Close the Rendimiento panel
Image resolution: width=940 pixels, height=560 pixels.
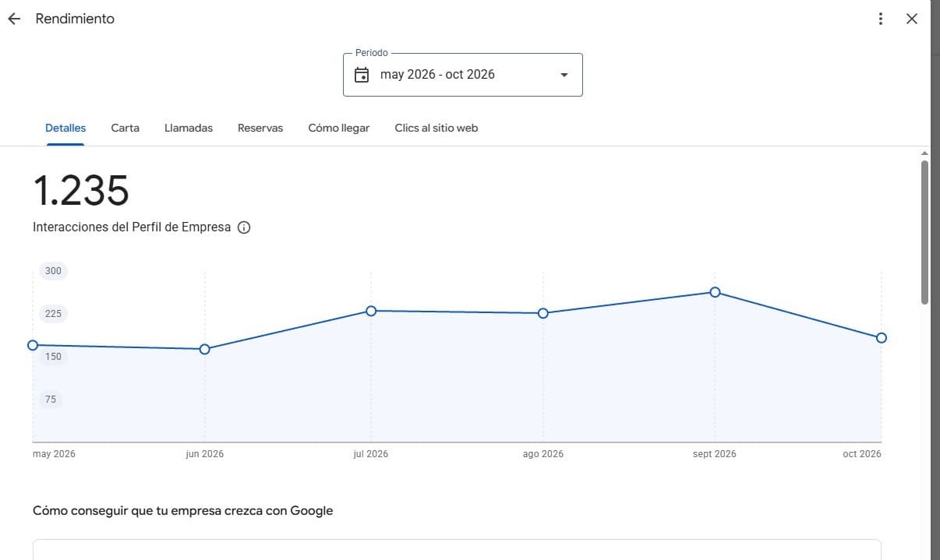[x=912, y=19]
